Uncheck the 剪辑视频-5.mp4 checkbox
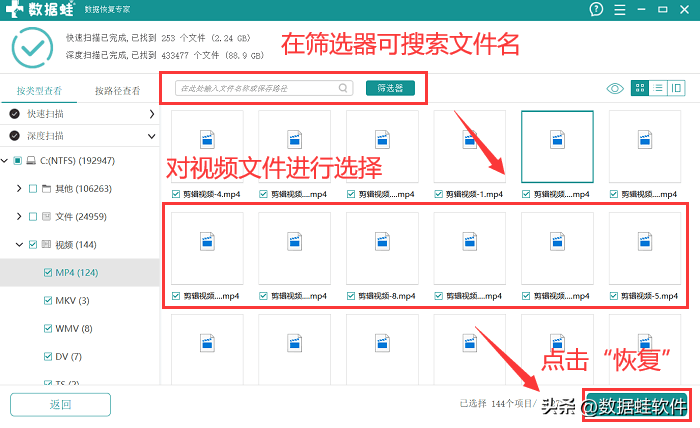700x428 pixels. coord(613,296)
